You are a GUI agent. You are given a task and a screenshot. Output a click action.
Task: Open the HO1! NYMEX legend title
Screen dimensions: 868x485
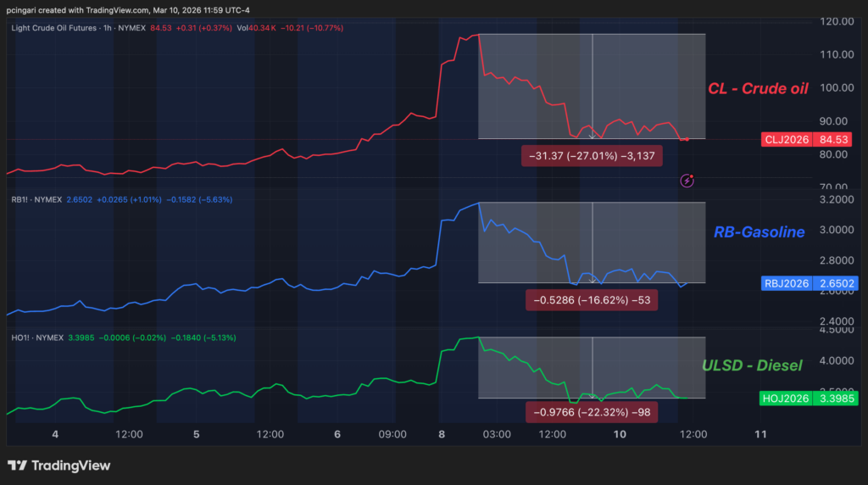point(36,337)
